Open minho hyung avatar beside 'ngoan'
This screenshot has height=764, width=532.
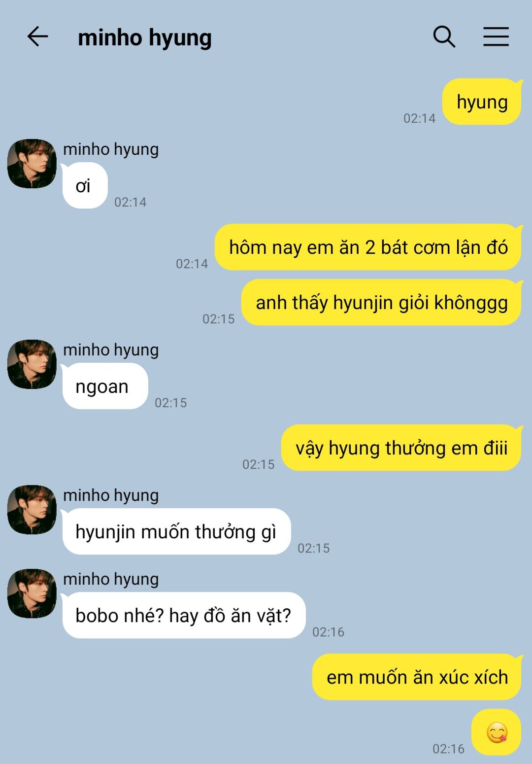coord(32,364)
